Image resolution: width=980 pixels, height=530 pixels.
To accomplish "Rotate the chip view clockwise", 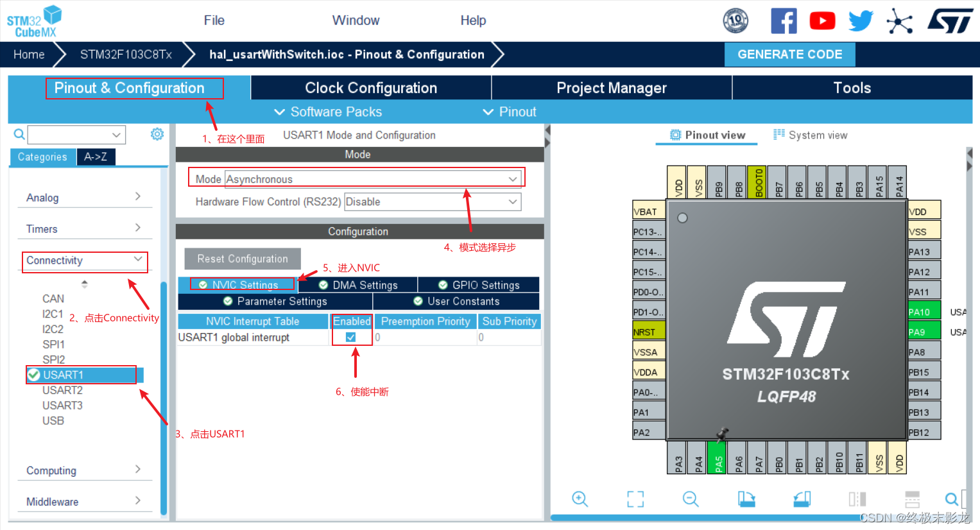I will 746,499.
